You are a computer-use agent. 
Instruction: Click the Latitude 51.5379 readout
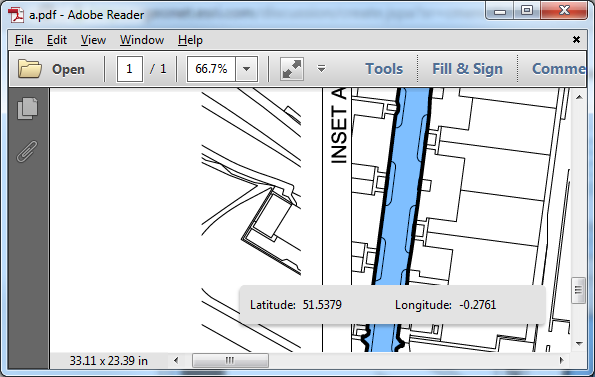[x=296, y=305]
